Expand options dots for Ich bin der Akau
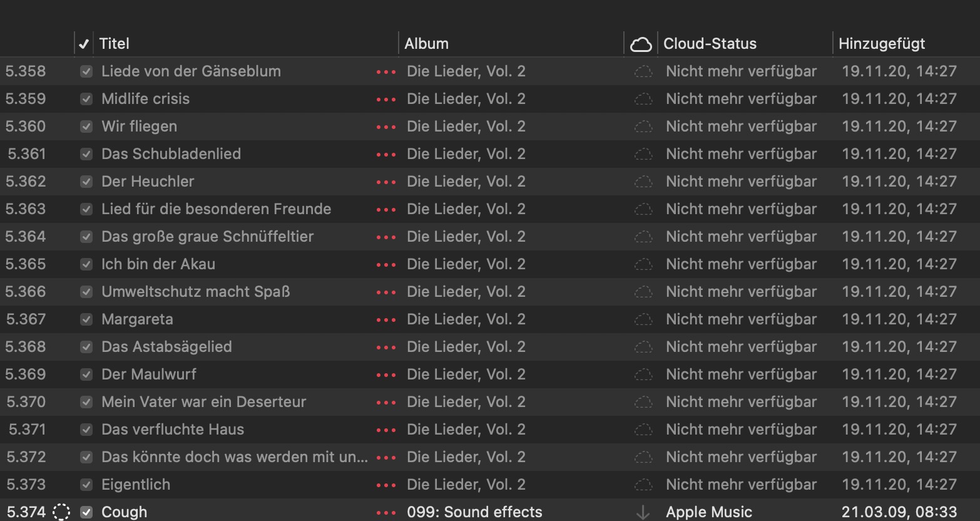 (x=386, y=265)
